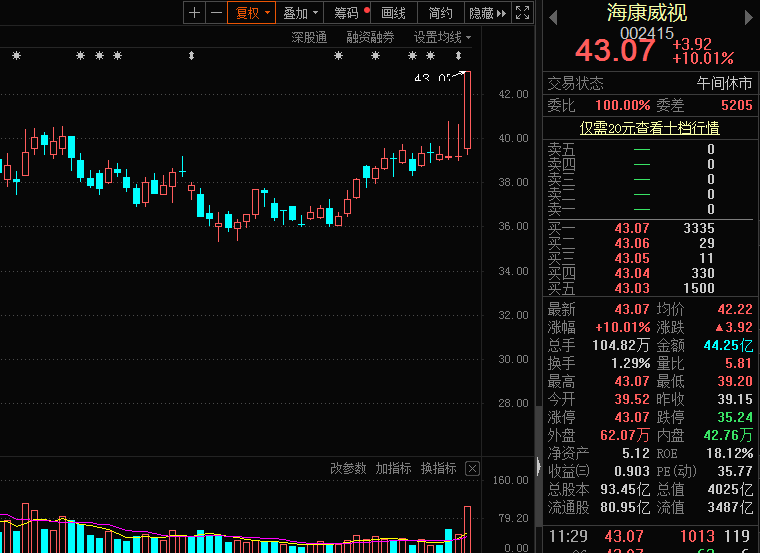Toggle fullscreen chart view icon
The image size is (760, 553).
point(522,13)
